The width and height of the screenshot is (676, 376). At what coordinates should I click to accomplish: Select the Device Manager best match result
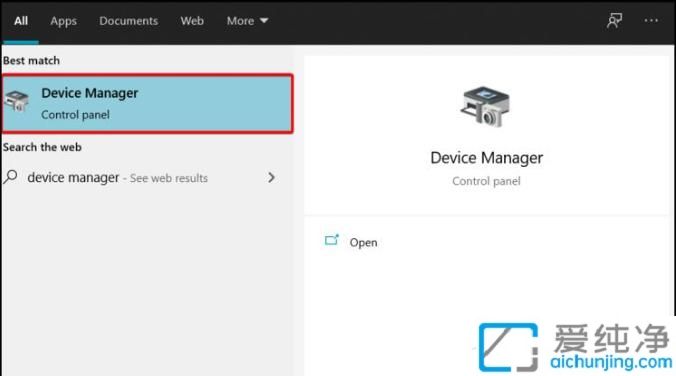147,103
